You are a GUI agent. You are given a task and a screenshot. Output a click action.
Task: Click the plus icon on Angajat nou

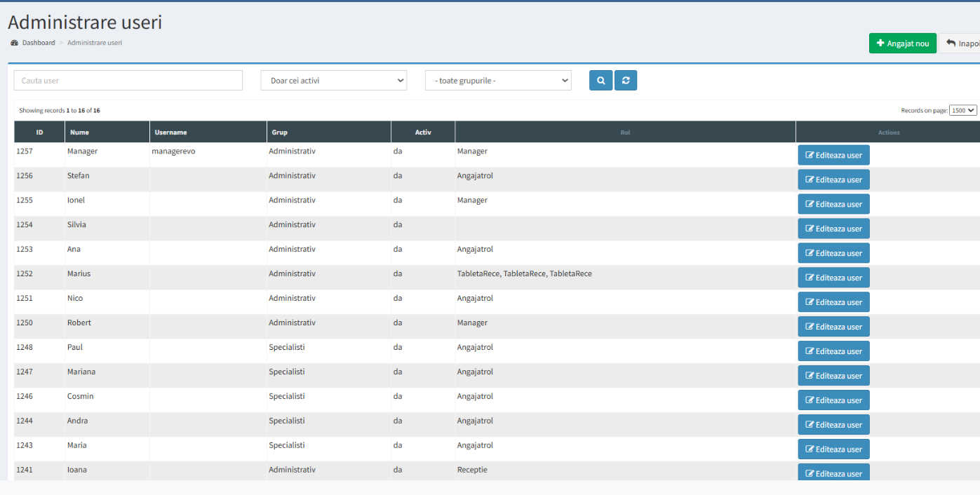(880, 43)
